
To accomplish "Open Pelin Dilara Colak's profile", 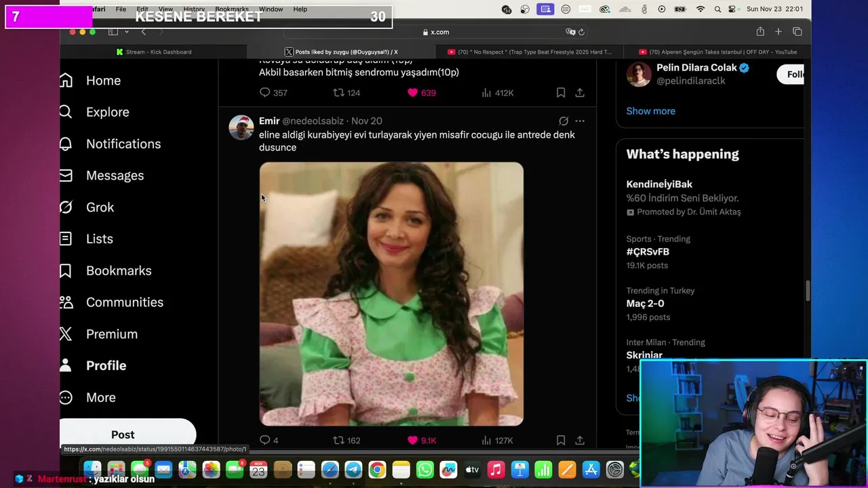I will click(x=696, y=68).
